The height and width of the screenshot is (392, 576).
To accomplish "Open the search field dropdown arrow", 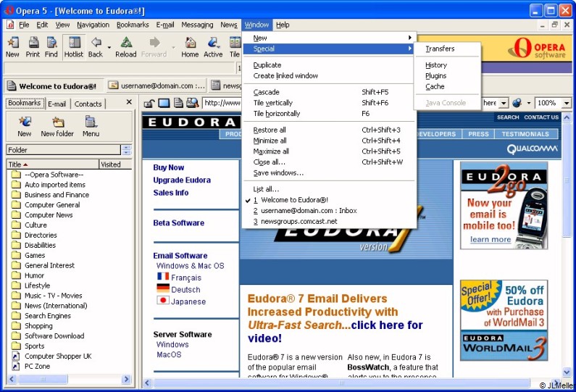I will (504, 103).
